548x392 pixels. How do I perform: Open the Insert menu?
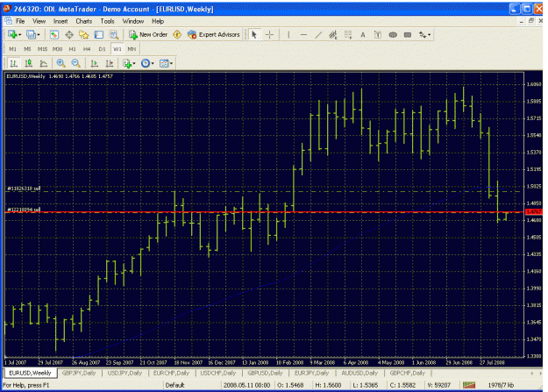(60, 21)
